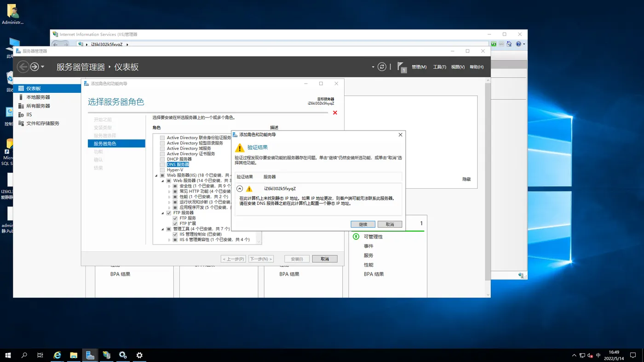Click the speaker volume tray icon

coord(590,356)
